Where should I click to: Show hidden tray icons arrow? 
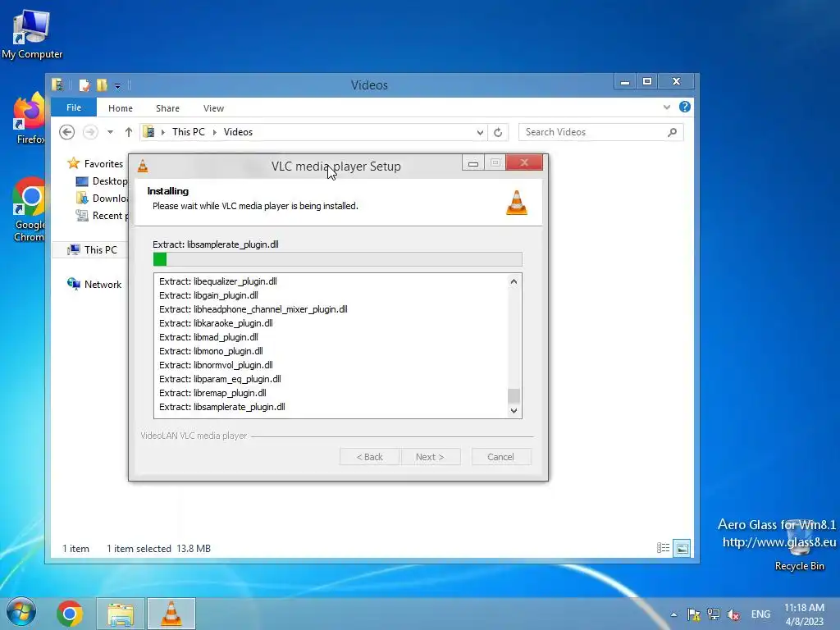click(x=673, y=614)
